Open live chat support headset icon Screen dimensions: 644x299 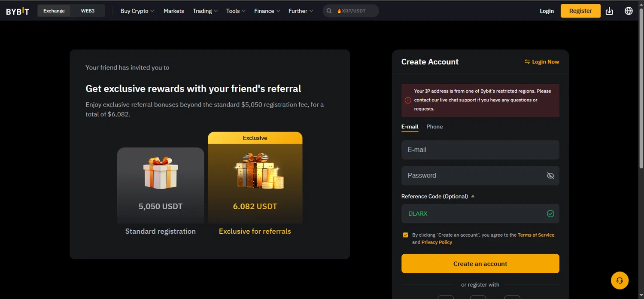pyautogui.click(x=620, y=281)
